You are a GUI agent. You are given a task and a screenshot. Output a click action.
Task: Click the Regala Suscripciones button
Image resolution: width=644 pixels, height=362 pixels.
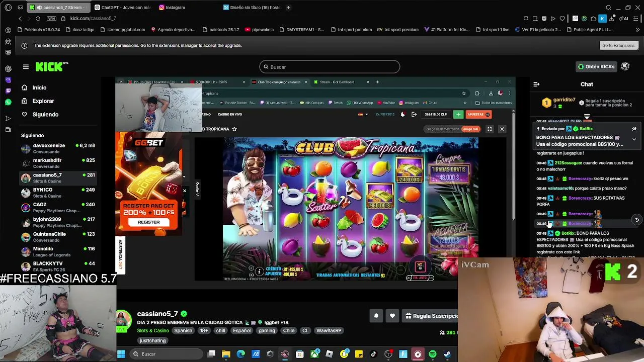point(431,316)
